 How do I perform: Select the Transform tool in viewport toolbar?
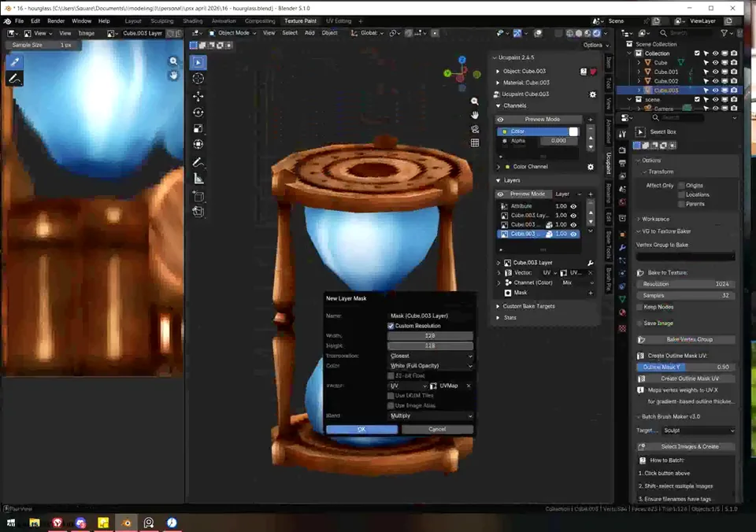click(x=198, y=144)
